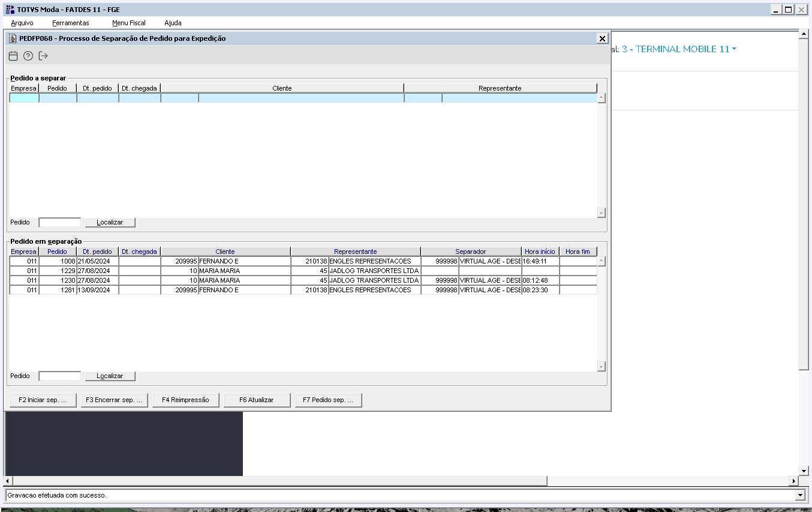Click Representante header in em separação grid
Image resolution: width=812 pixels, height=512 pixels.
(356, 251)
